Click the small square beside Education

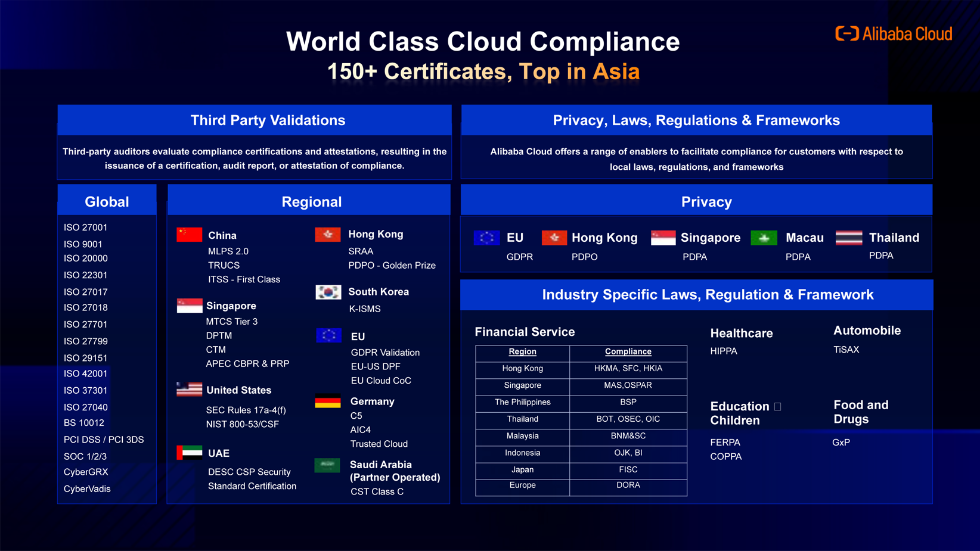(x=777, y=407)
